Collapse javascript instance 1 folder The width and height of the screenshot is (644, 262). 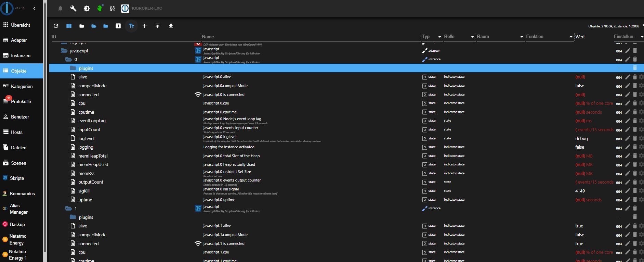coord(68,208)
